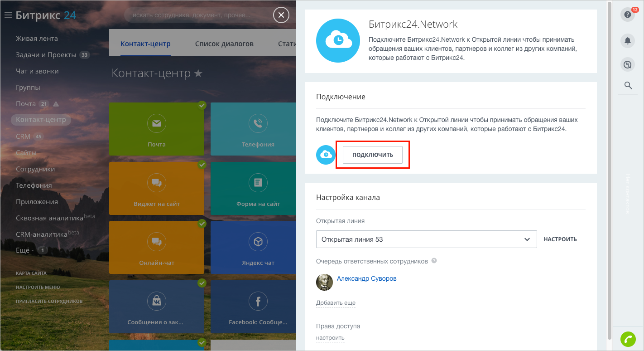Select the Телефония channel tile

click(x=258, y=129)
